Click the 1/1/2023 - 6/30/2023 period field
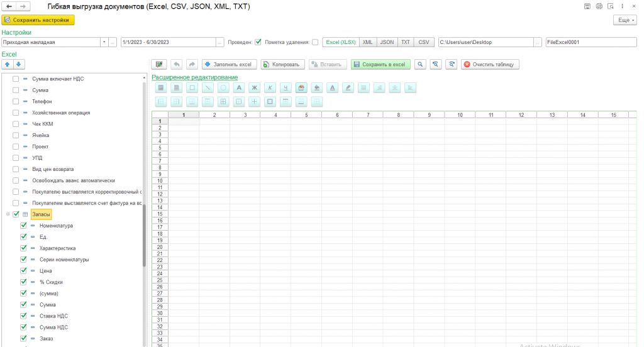The height and width of the screenshot is (347, 644). [169, 42]
